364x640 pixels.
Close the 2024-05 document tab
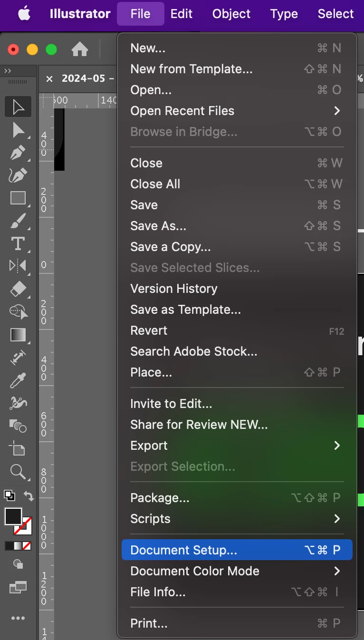[x=49, y=79]
